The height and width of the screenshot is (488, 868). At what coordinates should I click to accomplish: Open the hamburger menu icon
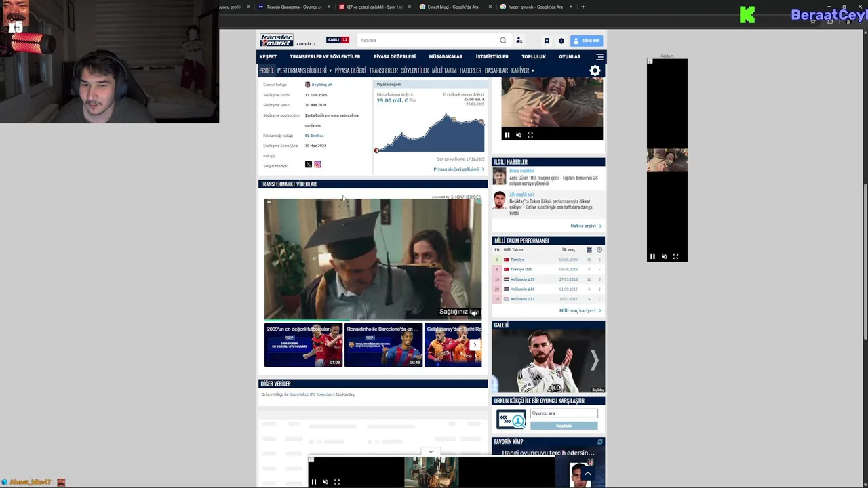click(x=599, y=57)
